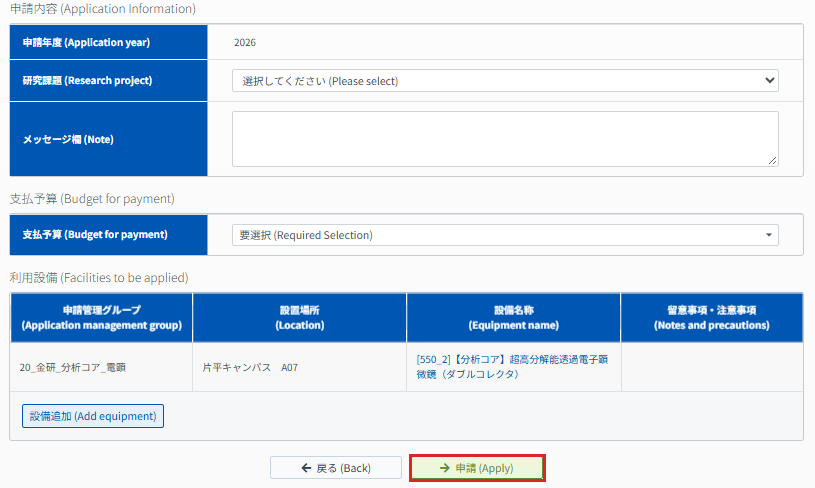This screenshot has height=488, width=815.
Task: Click the blue Budget for payment label cell
Action: coord(109,234)
